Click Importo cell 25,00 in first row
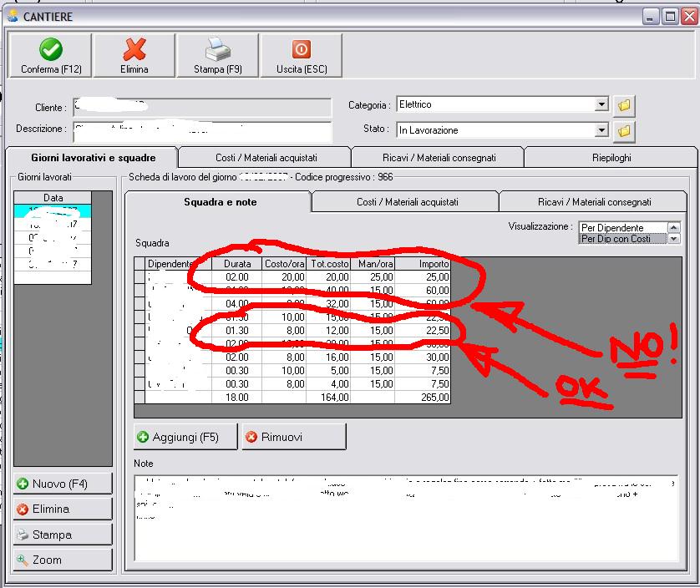 click(x=423, y=276)
